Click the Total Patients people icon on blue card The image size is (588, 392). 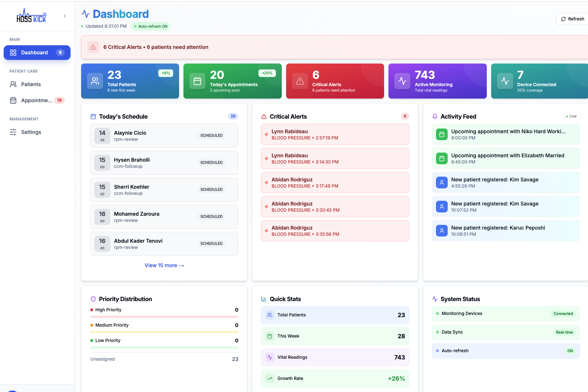[95, 81]
